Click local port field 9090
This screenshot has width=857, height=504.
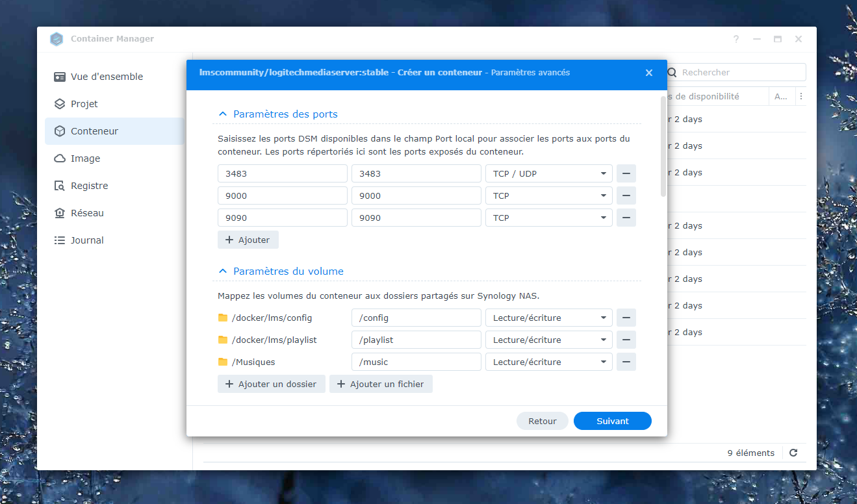pyautogui.click(x=283, y=218)
